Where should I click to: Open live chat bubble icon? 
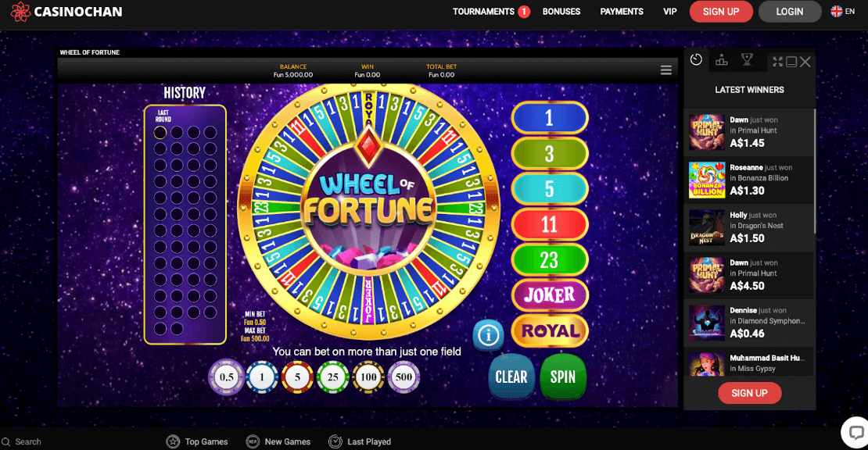855,432
